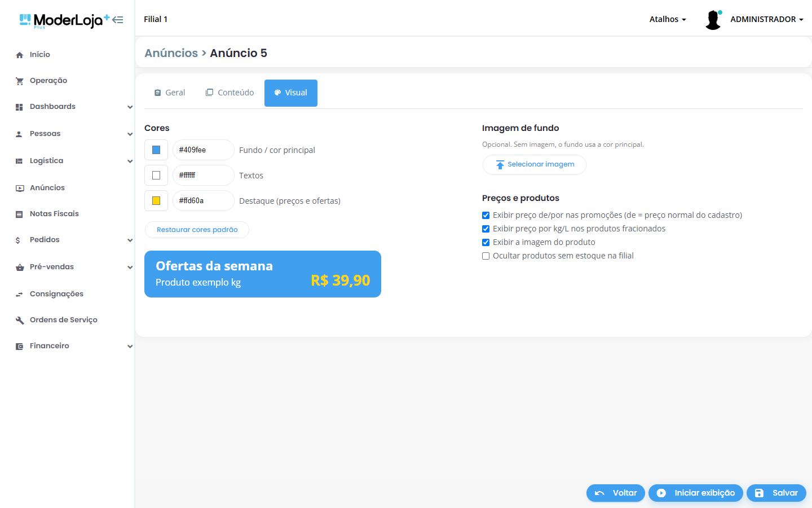Enable Ocultar produtos sem estoque na filial
The width and height of the screenshot is (812, 508).
point(486,256)
